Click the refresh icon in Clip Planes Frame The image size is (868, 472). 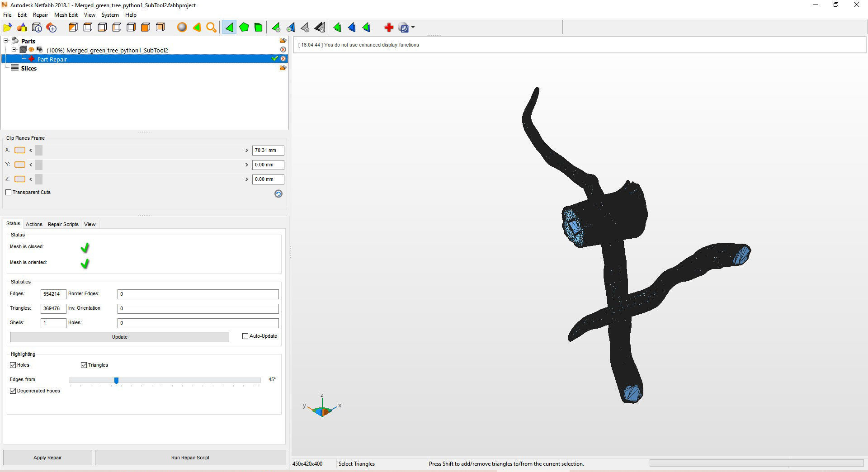point(278,194)
